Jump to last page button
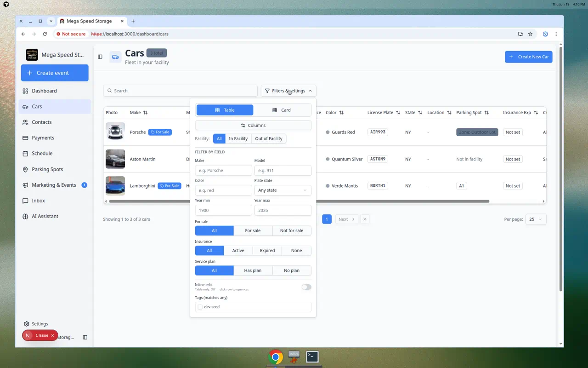 click(365, 219)
